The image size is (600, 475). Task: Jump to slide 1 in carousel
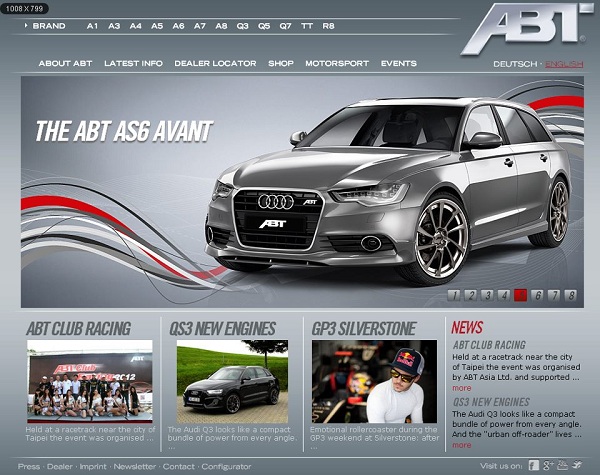[x=453, y=295]
